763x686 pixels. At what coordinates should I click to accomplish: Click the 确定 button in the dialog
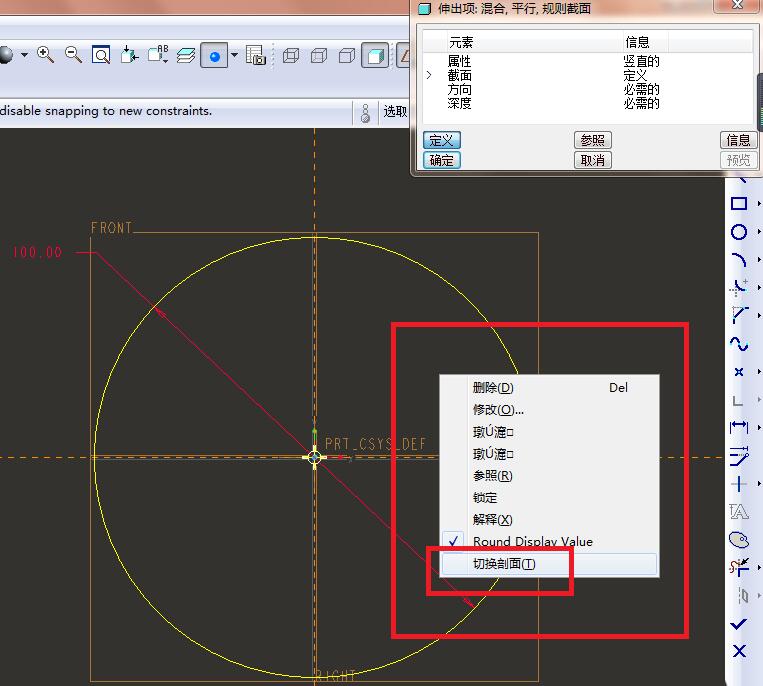[441, 161]
